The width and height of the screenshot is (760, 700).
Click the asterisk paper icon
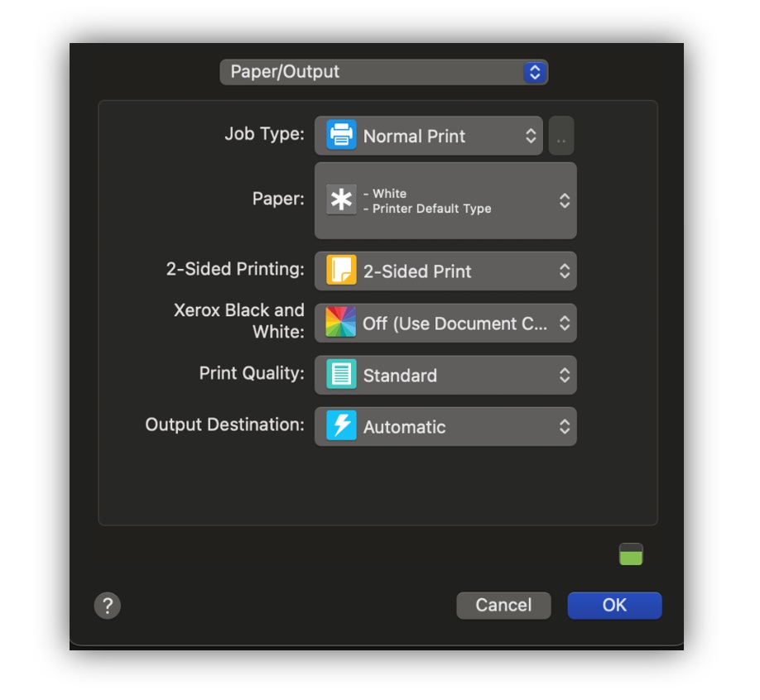(341, 199)
